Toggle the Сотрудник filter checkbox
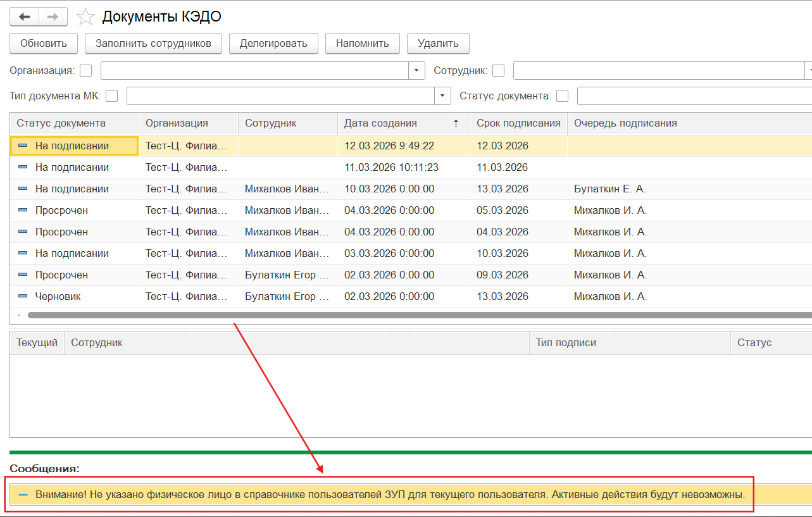 [x=499, y=70]
